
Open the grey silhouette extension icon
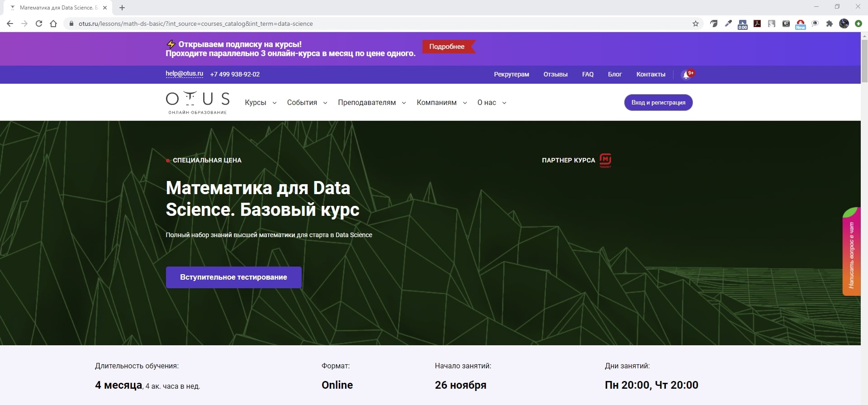[772, 24]
